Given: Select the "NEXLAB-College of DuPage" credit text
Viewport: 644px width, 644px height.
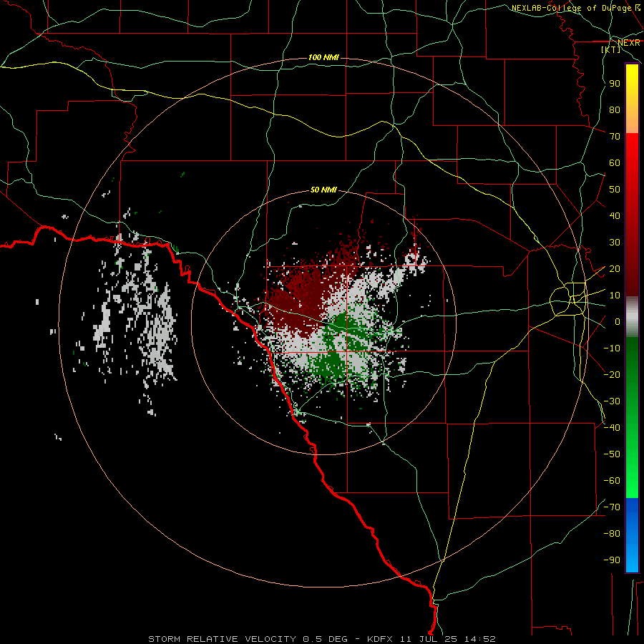Looking at the screenshot, I should pos(571,8).
